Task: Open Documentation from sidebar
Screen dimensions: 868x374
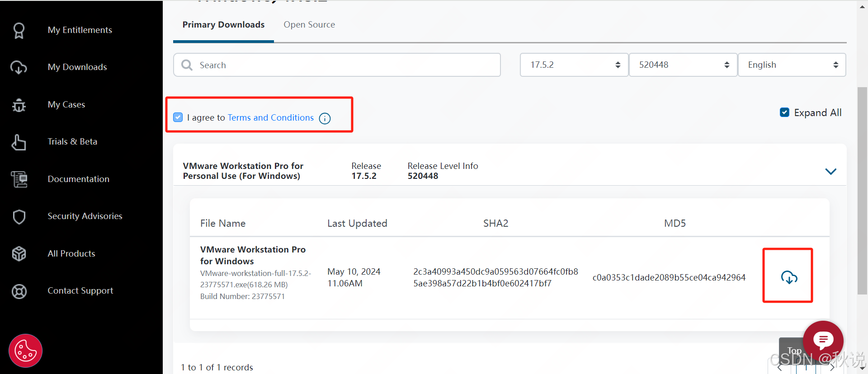Action: click(79, 179)
